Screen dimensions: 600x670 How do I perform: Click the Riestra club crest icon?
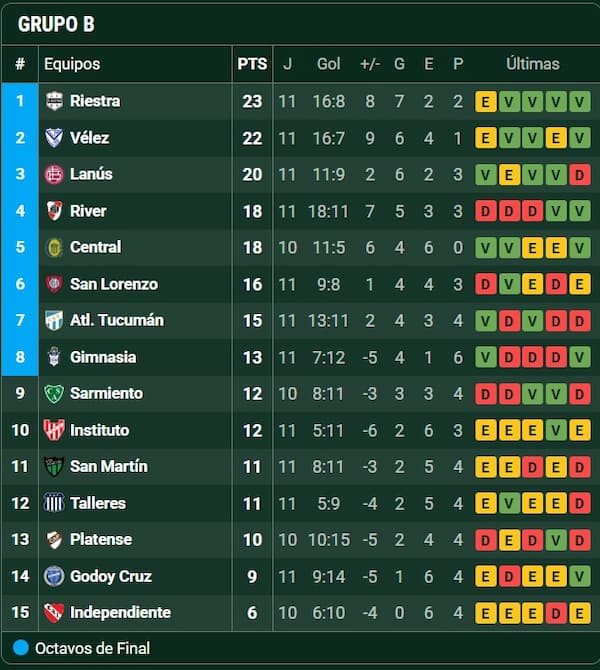tap(54, 101)
